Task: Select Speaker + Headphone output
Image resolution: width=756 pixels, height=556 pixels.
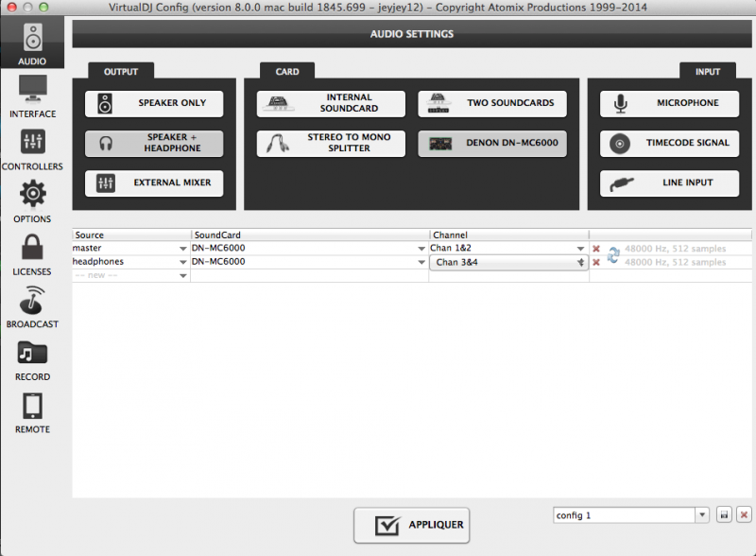Action: click(154, 143)
